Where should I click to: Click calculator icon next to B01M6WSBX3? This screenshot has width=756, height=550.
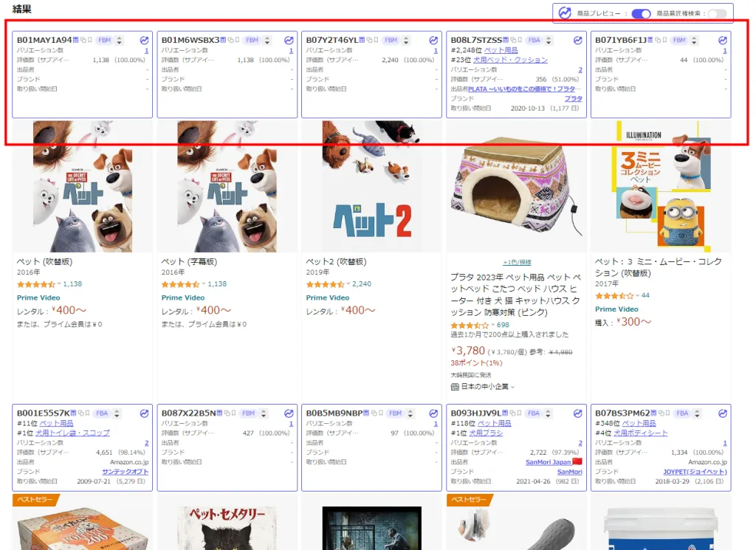[x=223, y=40]
